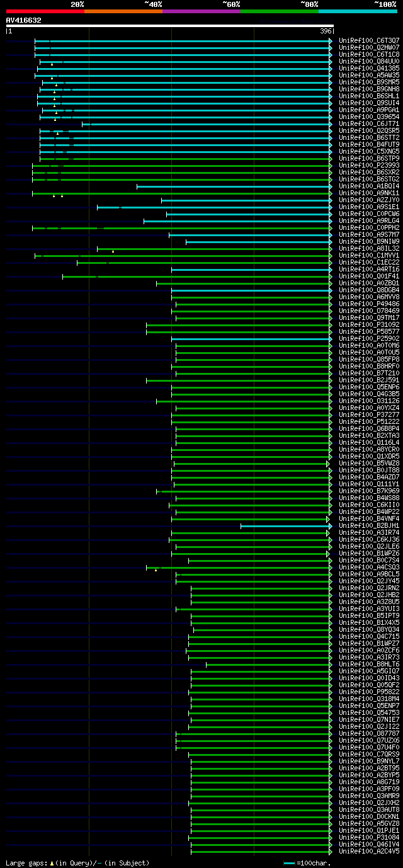Open hit UniRef100_Q84UU0
The image size is (403, 868).
[369, 61]
